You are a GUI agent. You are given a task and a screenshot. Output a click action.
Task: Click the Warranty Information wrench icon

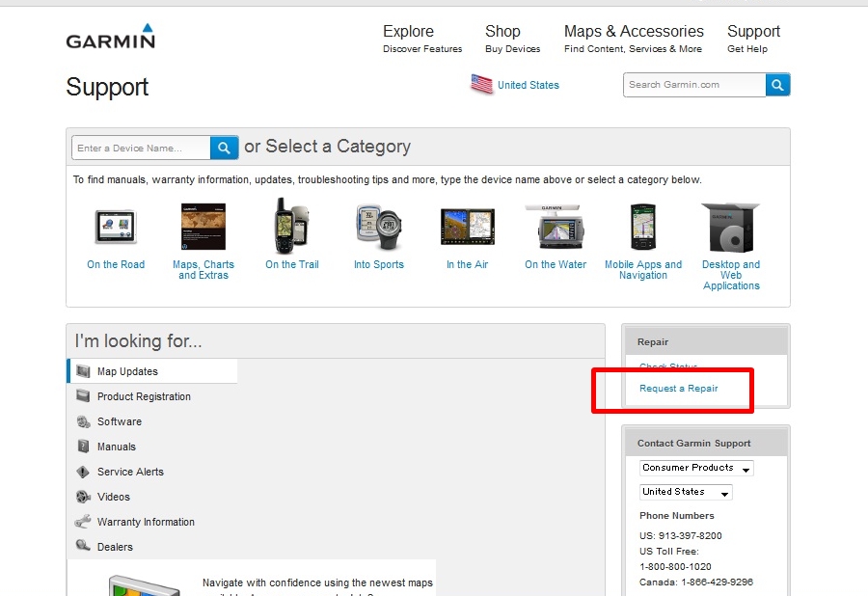coord(83,522)
